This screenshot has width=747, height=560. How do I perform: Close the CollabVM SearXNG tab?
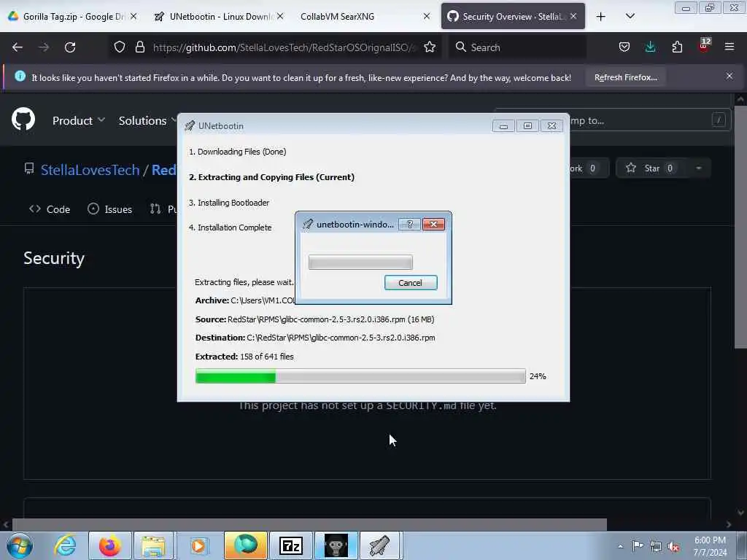pyautogui.click(x=427, y=16)
